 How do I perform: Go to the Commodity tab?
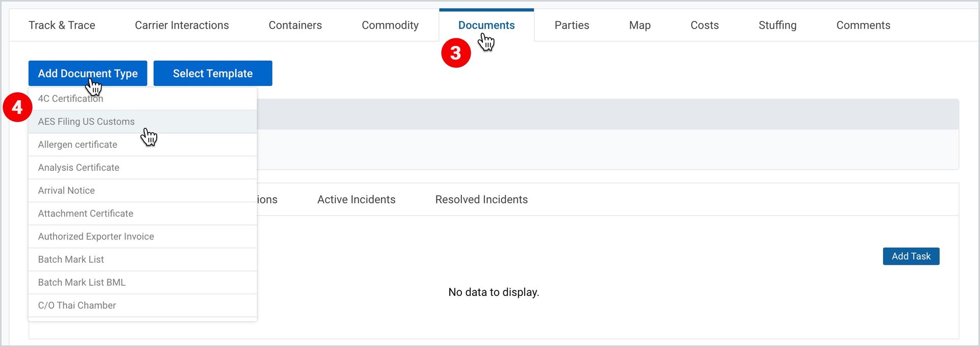(390, 25)
